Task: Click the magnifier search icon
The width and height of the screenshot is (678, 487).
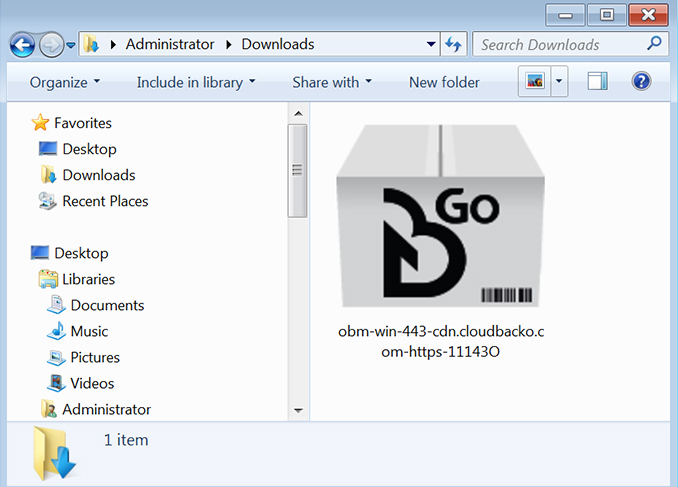Action: tap(654, 43)
